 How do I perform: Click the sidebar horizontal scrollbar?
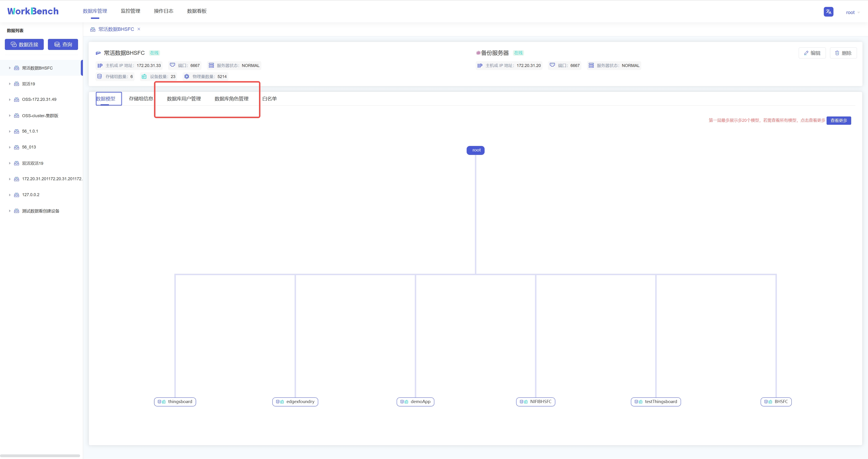coord(40,456)
